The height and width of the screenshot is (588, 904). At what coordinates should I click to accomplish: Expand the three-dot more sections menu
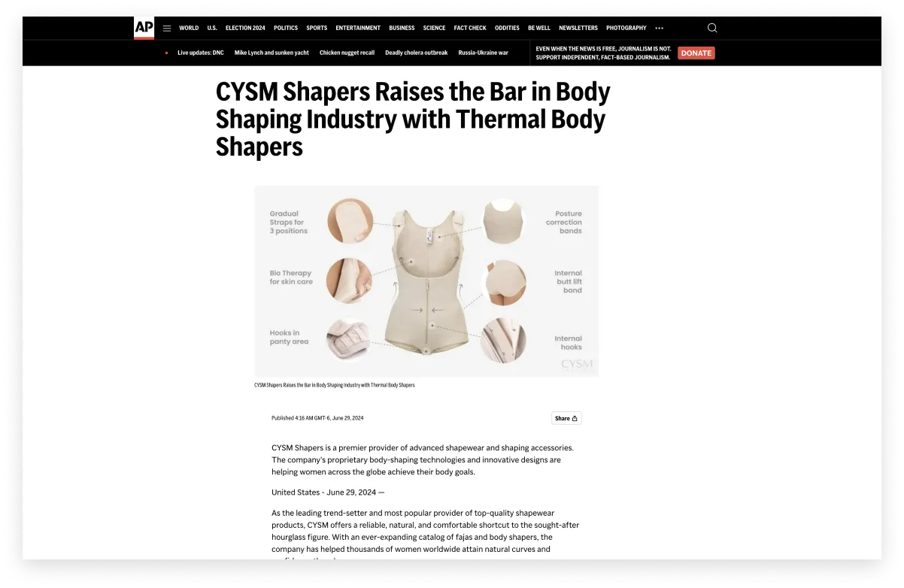pos(660,28)
